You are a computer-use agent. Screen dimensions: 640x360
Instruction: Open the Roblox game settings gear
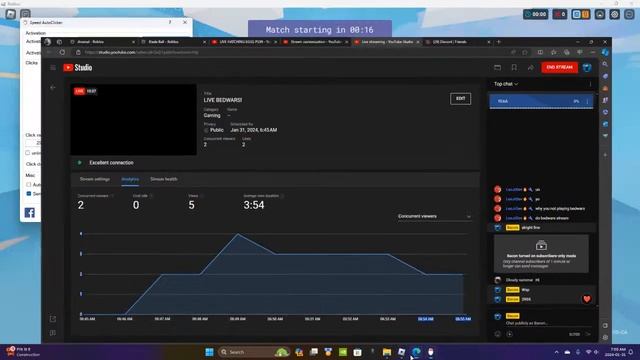[615, 14]
